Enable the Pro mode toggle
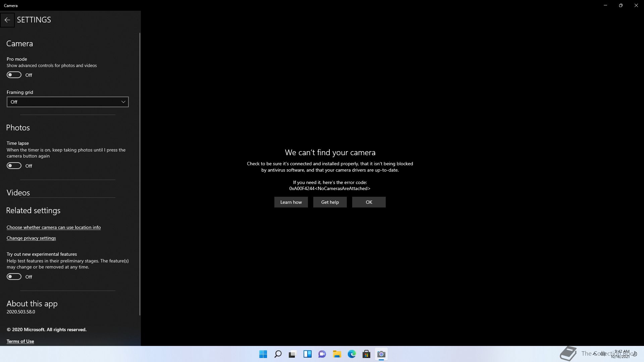 [14, 75]
